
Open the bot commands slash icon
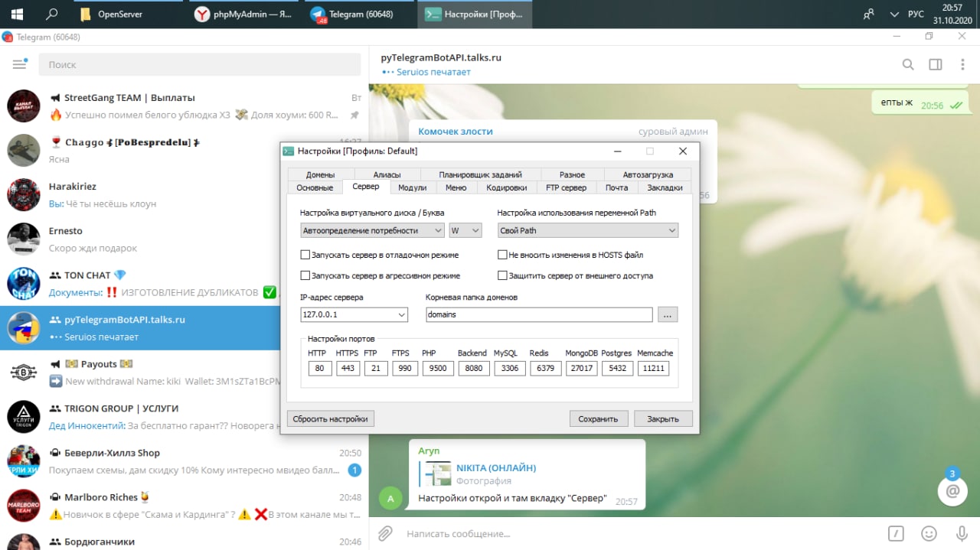click(896, 533)
